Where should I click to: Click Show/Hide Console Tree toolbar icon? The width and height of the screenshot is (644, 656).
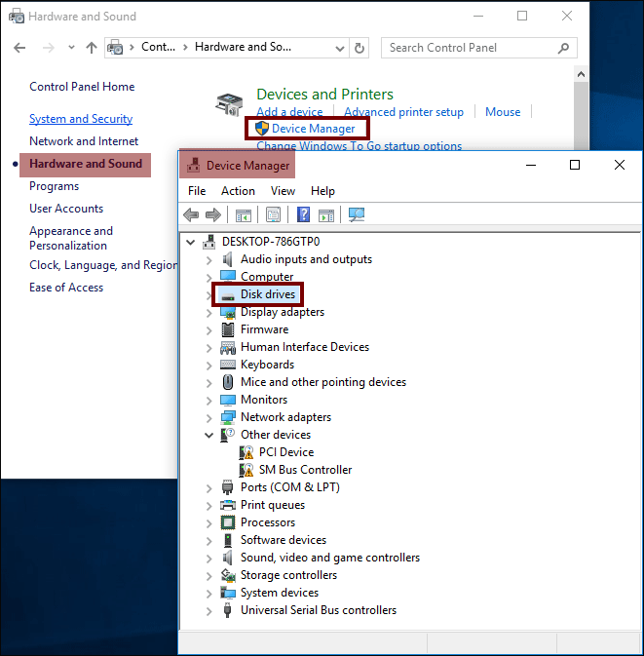click(x=244, y=215)
